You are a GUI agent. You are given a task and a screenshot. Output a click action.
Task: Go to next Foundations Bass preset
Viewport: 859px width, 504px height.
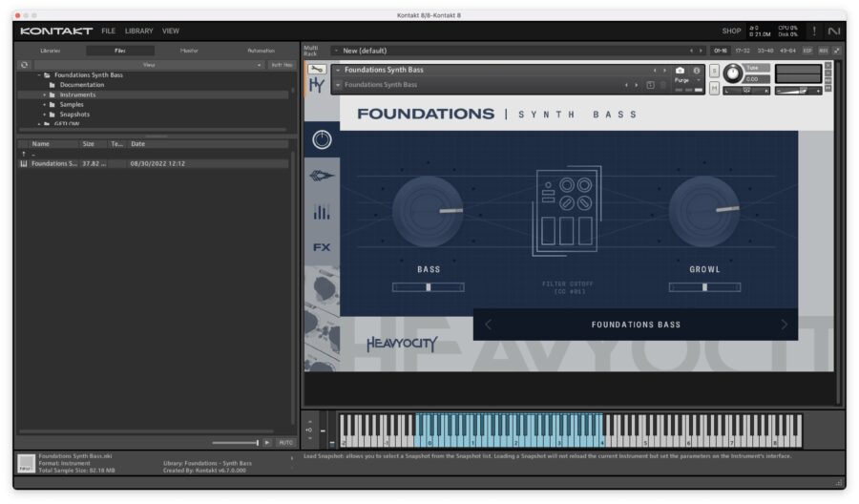tap(784, 325)
